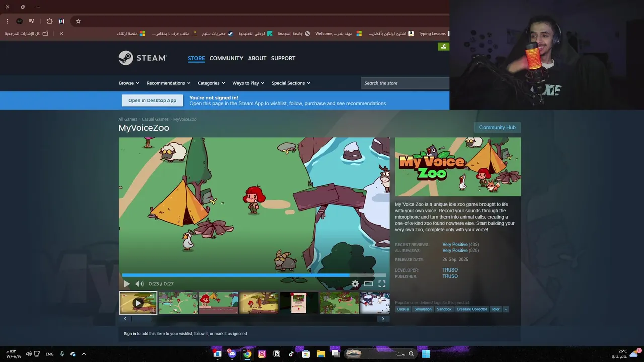Click the Windows Start button
Viewport: 644px width, 362px height.
[x=426, y=354]
